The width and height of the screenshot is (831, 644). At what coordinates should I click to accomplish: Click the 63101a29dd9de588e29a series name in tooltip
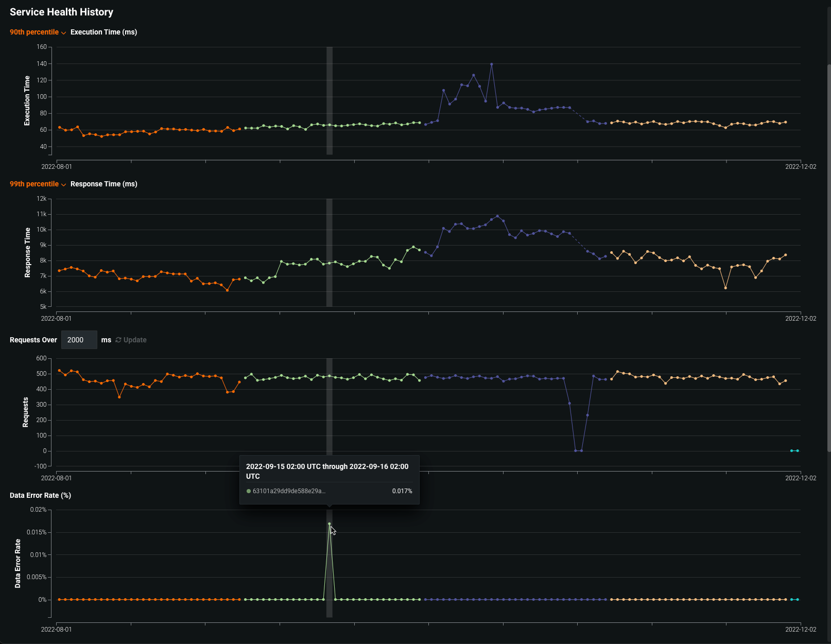point(289,491)
